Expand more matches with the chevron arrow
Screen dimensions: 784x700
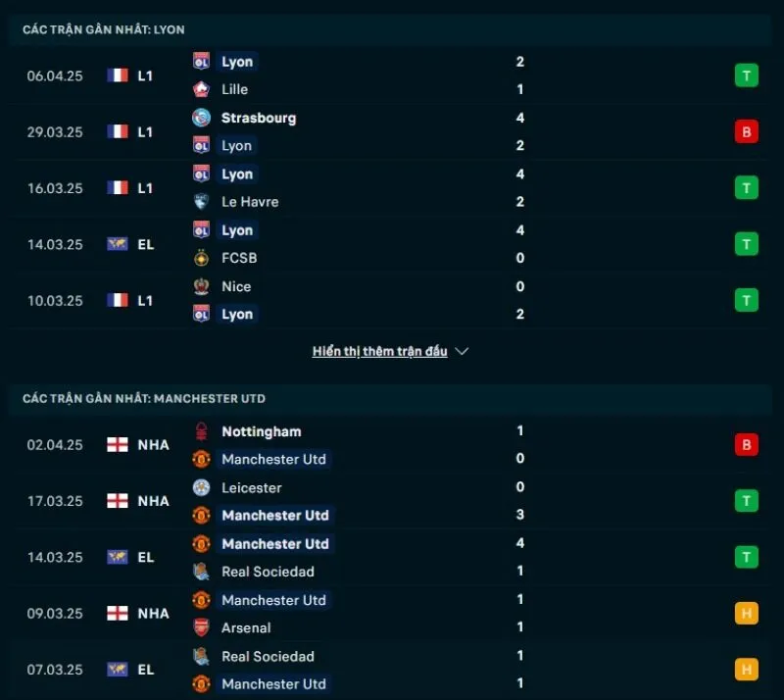click(x=463, y=351)
